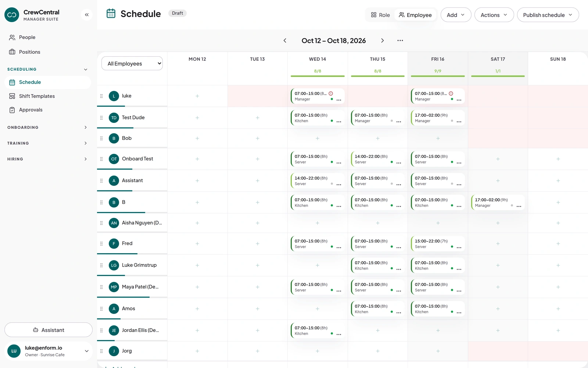Open options for luke's Friday Manager shift
Viewport: 588px width, 368px height.
pos(459,100)
